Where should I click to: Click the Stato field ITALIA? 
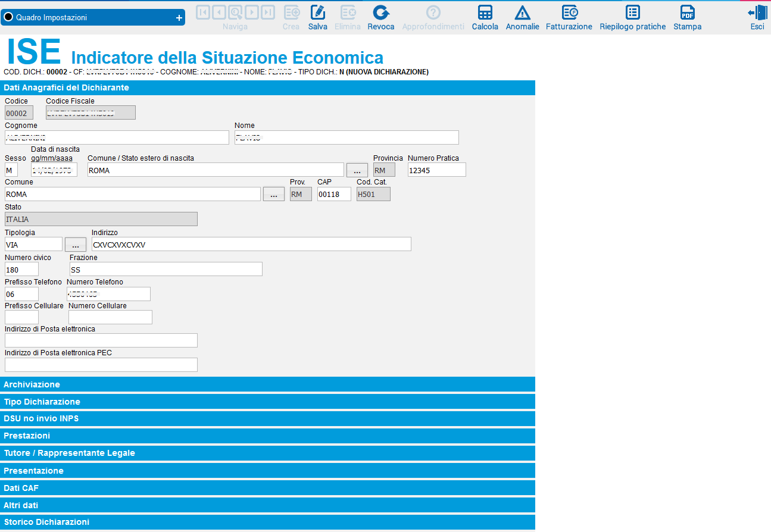click(101, 219)
